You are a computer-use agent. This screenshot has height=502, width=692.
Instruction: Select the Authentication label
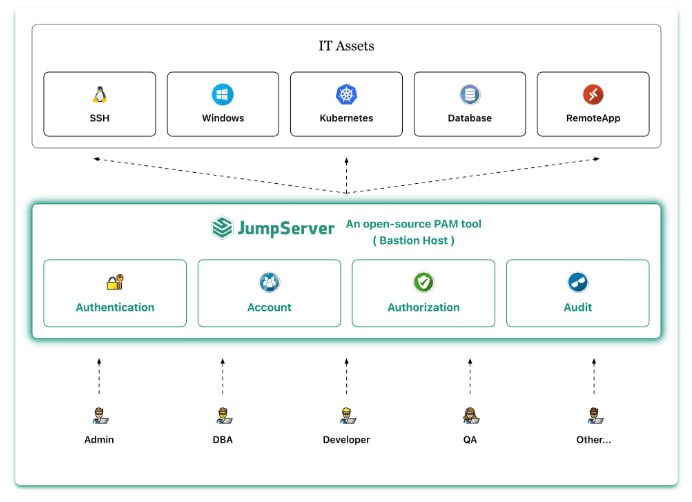click(x=115, y=307)
